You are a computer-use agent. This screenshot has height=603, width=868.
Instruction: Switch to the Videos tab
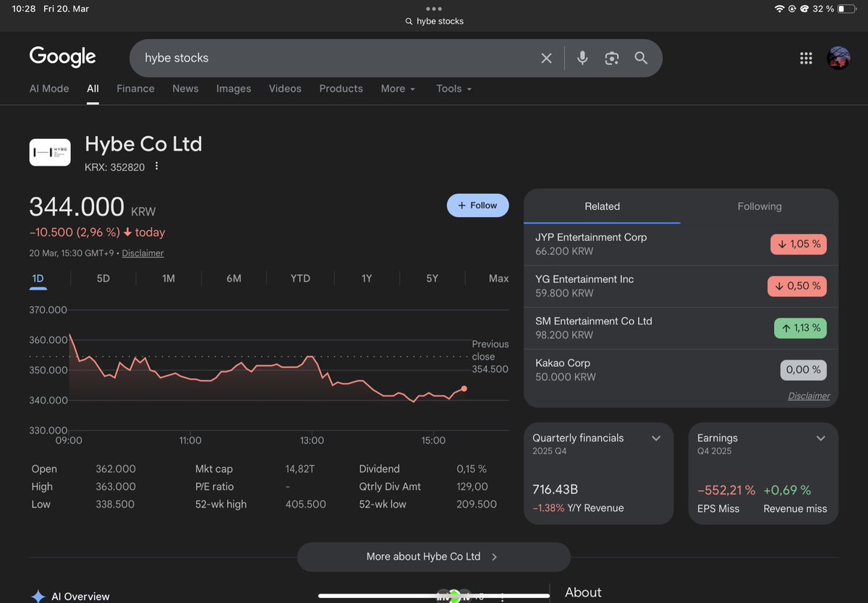pos(285,88)
